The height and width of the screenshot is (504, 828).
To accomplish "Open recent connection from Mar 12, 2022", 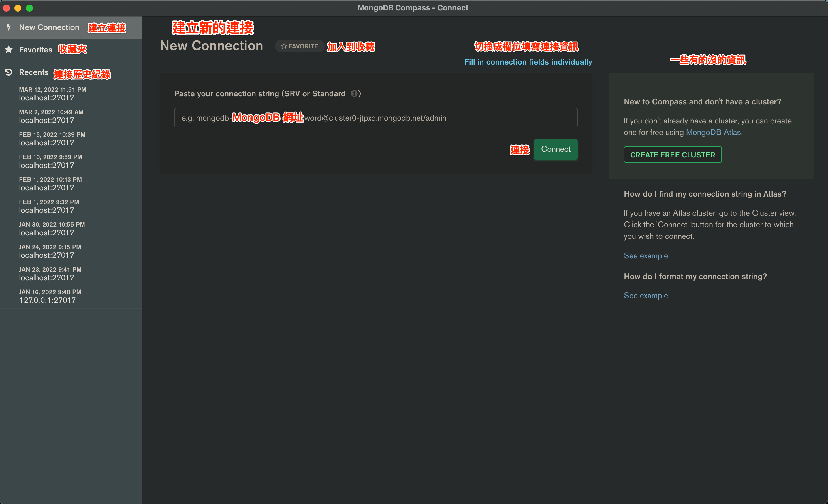I will pos(52,94).
